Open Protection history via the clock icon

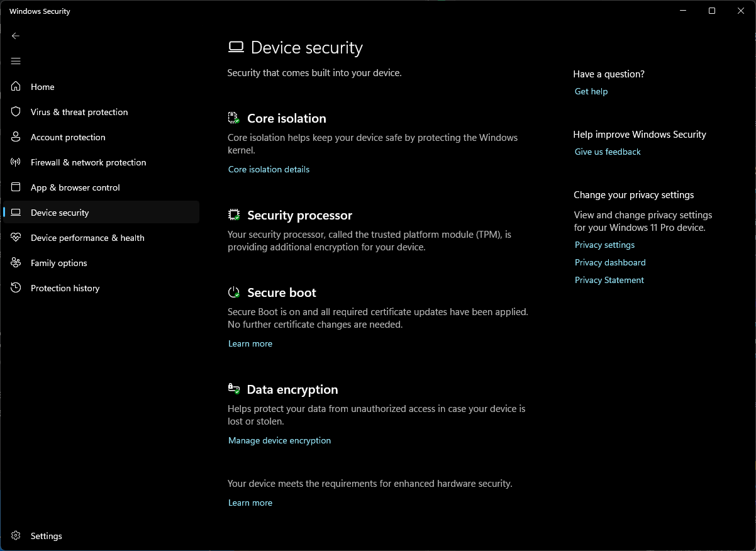pos(16,287)
